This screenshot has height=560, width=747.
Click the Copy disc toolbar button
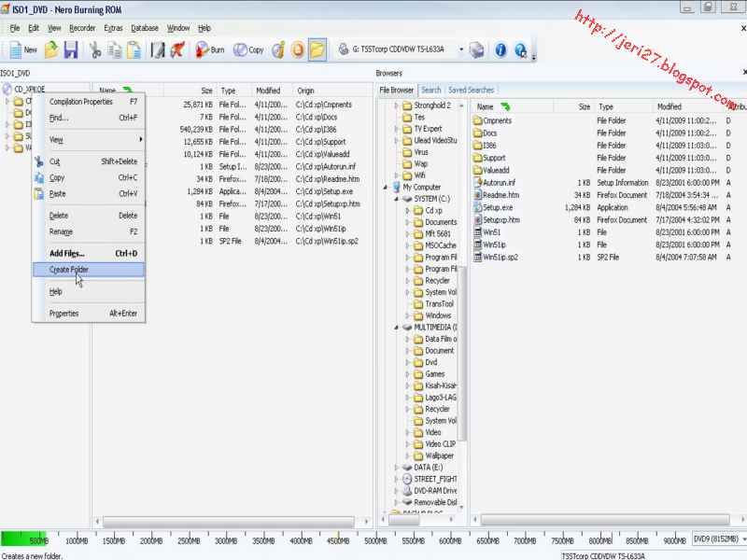248,49
